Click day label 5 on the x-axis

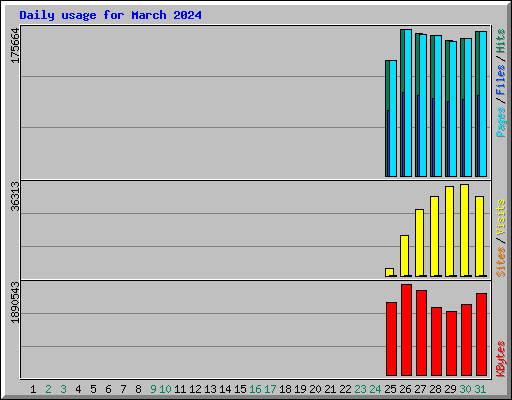93,389
